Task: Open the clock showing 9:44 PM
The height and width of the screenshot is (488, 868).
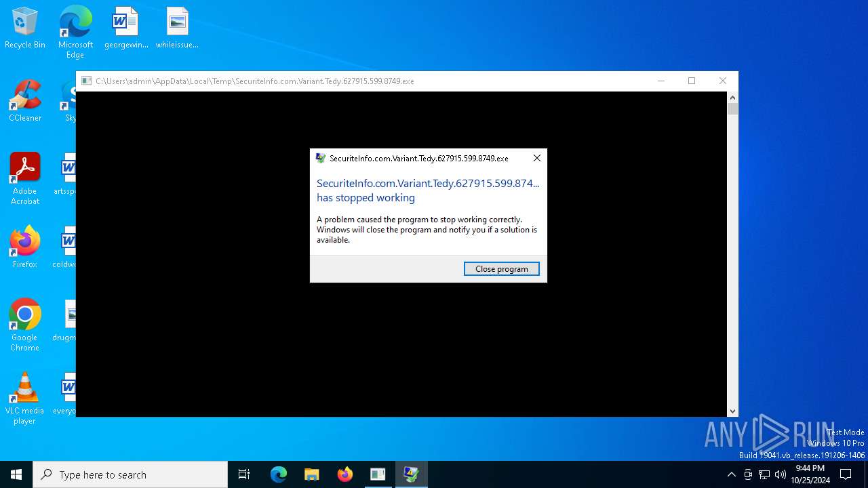Action: click(x=810, y=474)
